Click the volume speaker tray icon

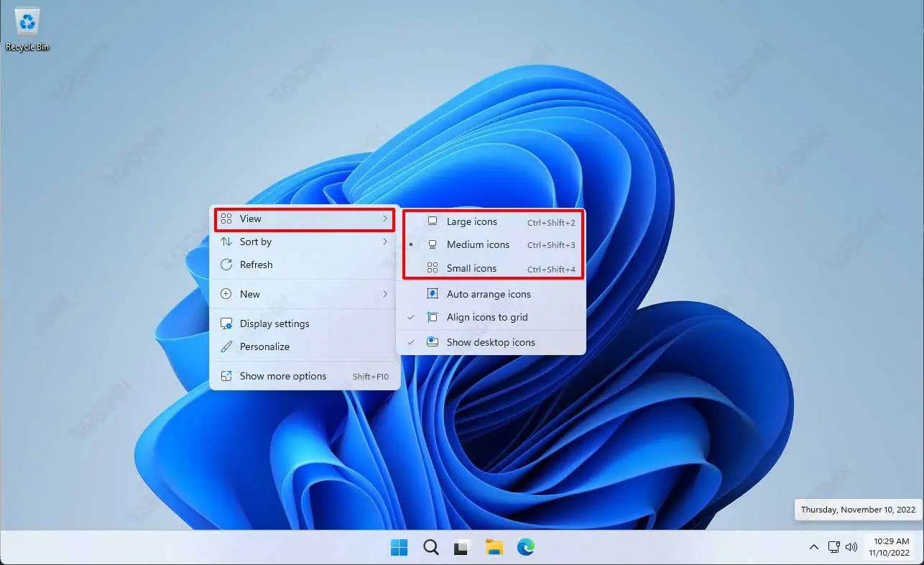pos(851,547)
